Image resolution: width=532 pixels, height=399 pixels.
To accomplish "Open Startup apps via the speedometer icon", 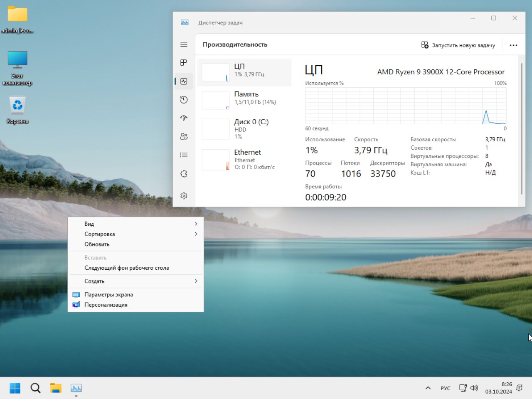I will point(184,118).
